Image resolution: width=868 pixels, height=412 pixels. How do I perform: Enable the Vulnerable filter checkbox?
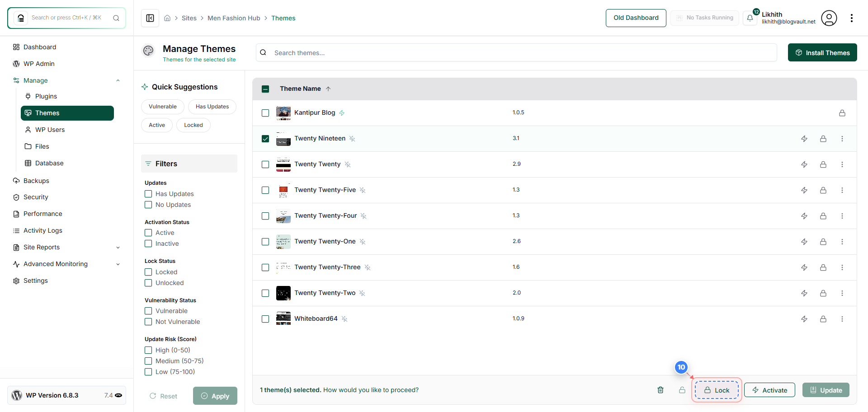point(148,311)
